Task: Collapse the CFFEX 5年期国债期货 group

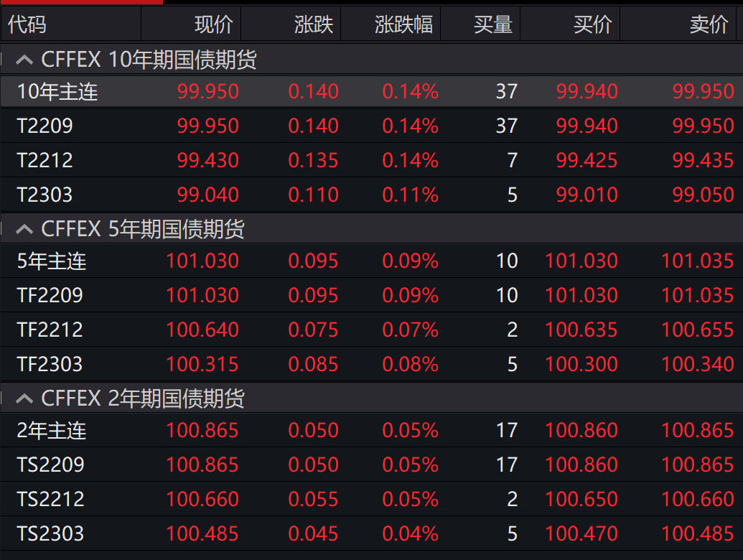Action: [24, 229]
